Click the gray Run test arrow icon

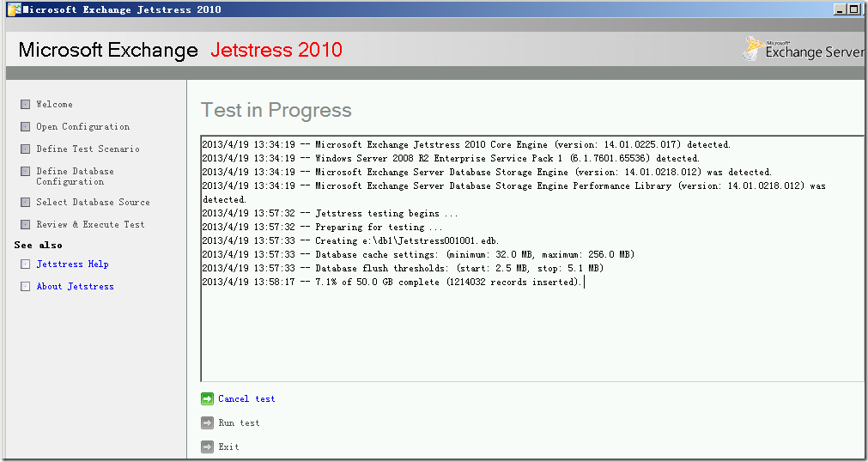coord(207,423)
